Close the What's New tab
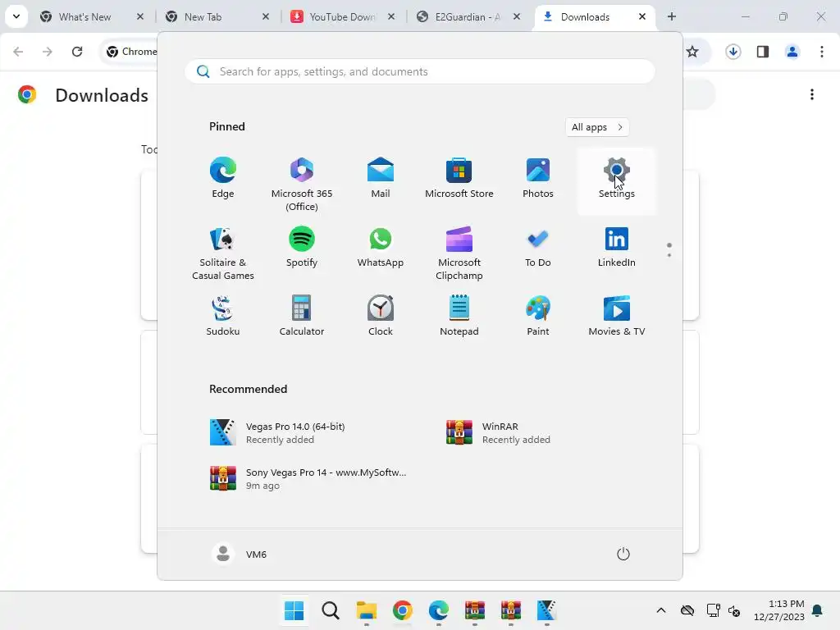Image resolution: width=840 pixels, height=630 pixels. (140, 17)
